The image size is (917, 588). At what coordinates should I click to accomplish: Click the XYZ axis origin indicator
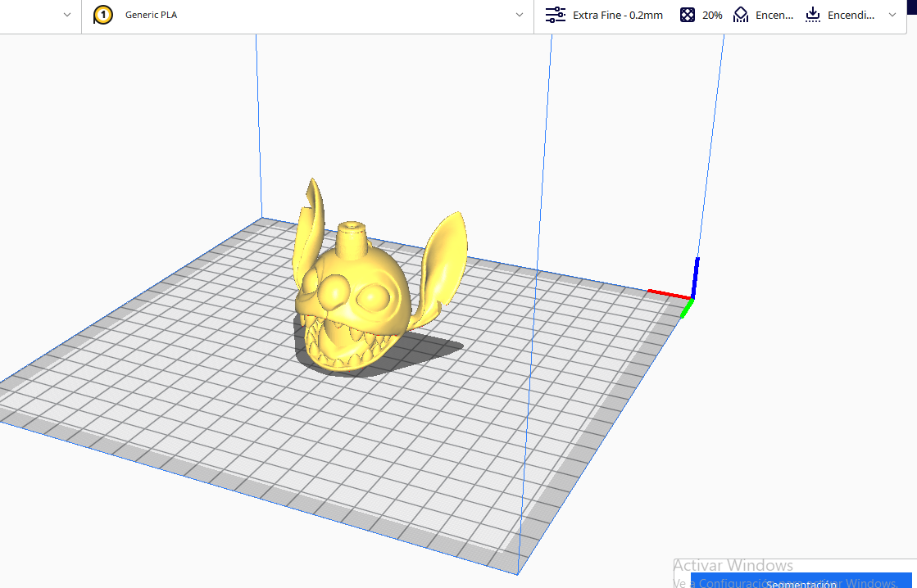point(692,296)
